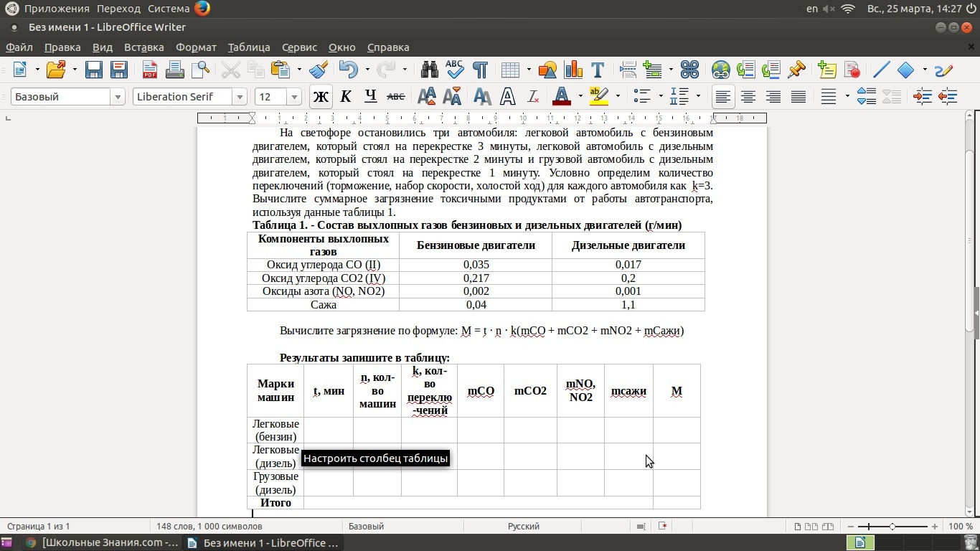Insert a bookmark with the pushpin icon
This screenshot has width=980, height=551.
pyautogui.click(x=796, y=70)
